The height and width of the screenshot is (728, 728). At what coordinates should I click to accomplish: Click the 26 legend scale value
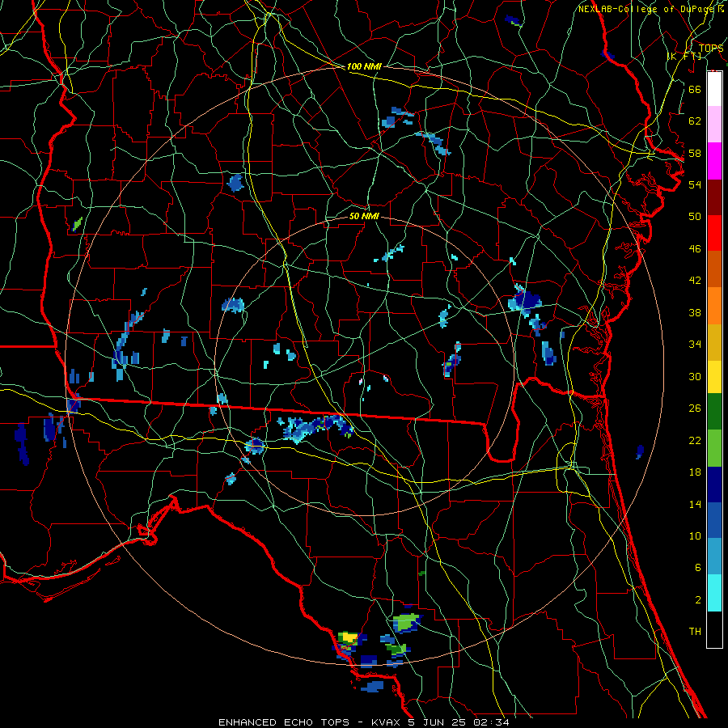coord(695,408)
